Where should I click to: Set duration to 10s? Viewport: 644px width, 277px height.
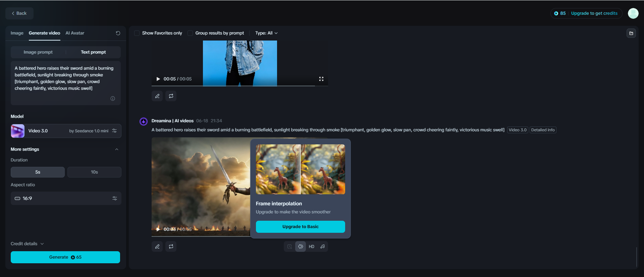[x=94, y=172]
